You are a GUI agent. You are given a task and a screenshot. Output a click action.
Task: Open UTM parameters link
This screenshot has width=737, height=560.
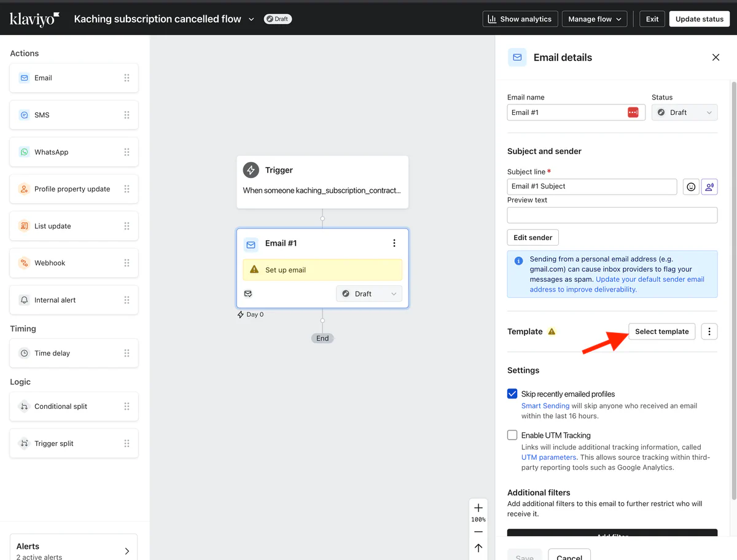(549, 457)
